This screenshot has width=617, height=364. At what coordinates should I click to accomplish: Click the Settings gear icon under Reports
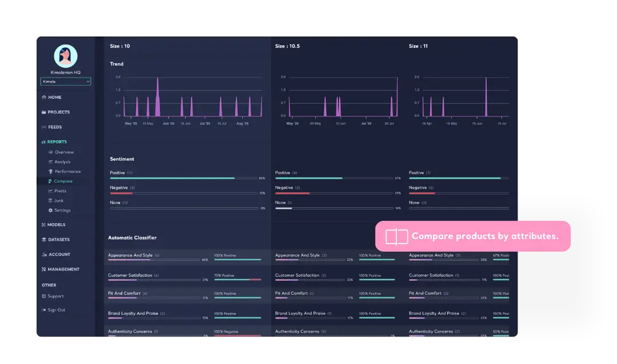pyautogui.click(x=51, y=211)
